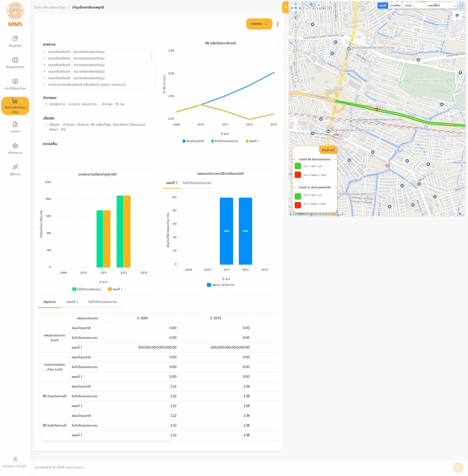Click the วิเคราะห์การซ่อมบำรุง breadcrumb link
Screen dimensions: 468x476
tap(50, 7)
